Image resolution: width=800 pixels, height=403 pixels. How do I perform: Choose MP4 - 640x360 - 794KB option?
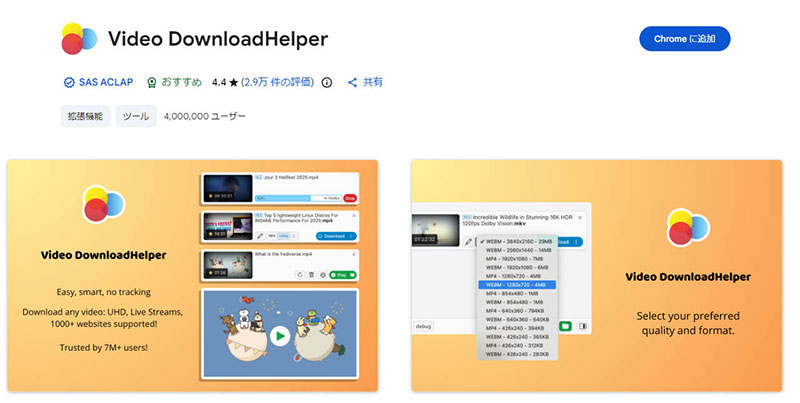pyautogui.click(x=517, y=311)
